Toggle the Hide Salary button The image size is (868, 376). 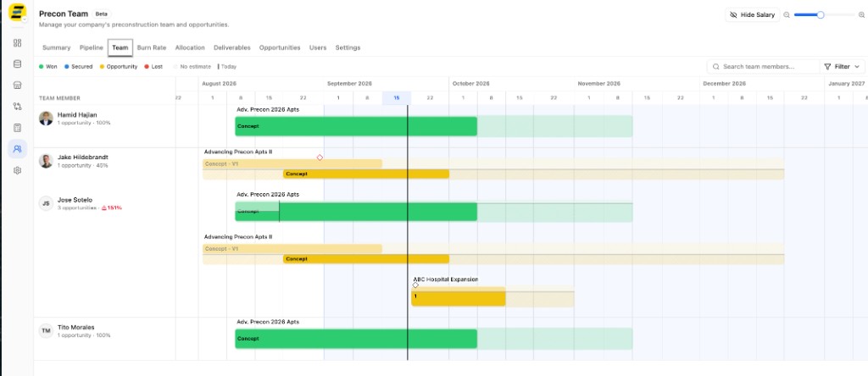(x=753, y=15)
